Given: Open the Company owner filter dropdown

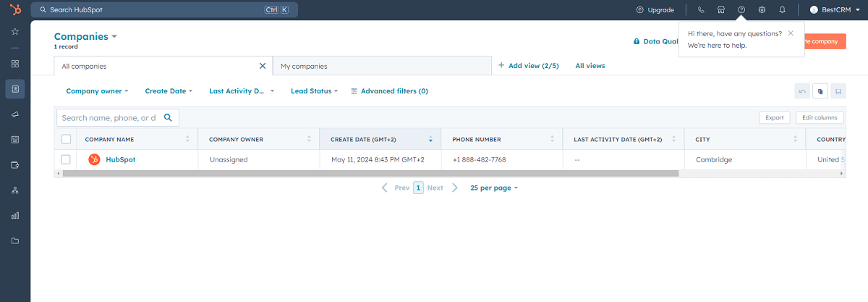Looking at the screenshot, I should [97, 91].
